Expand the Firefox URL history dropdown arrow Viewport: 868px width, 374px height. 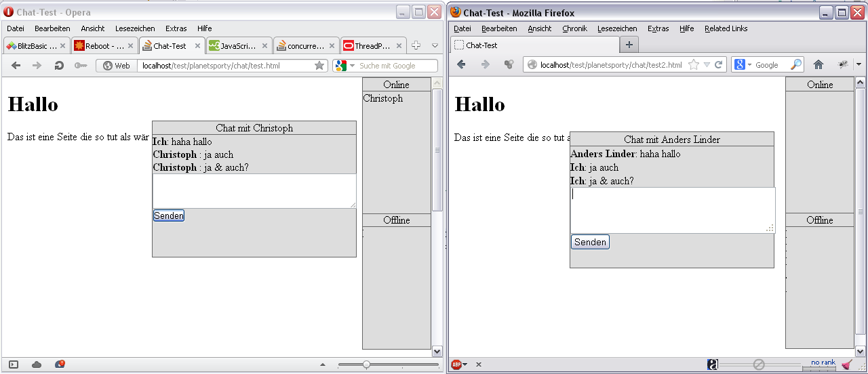(x=707, y=64)
